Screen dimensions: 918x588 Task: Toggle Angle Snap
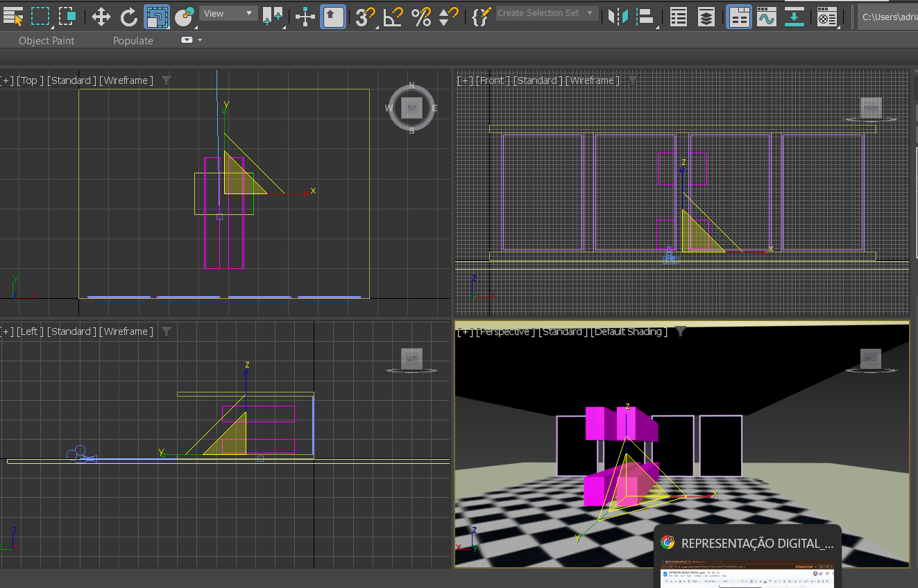coord(393,16)
